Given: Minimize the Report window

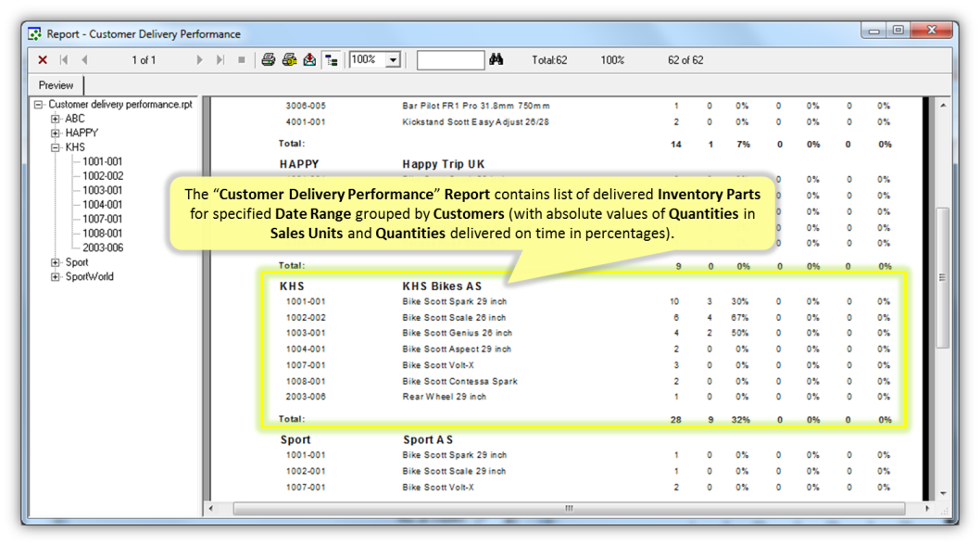Looking at the screenshot, I should point(874,30).
